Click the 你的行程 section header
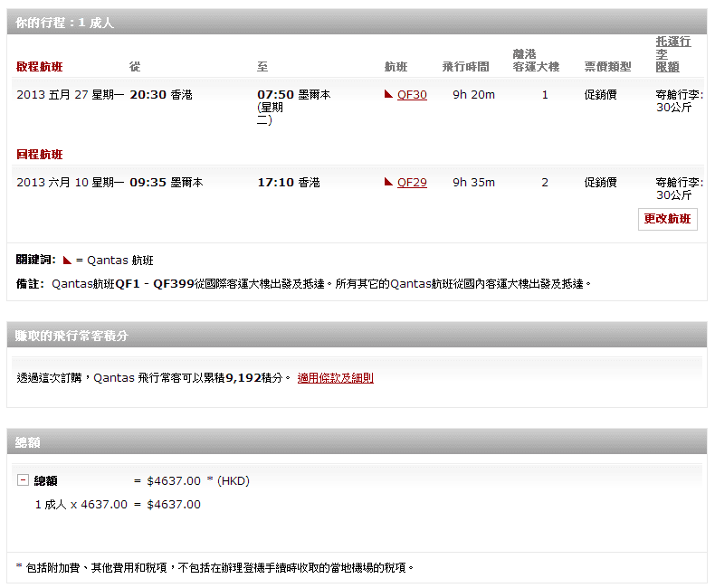This screenshot has height=588, width=715. click(x=65, y=23)
